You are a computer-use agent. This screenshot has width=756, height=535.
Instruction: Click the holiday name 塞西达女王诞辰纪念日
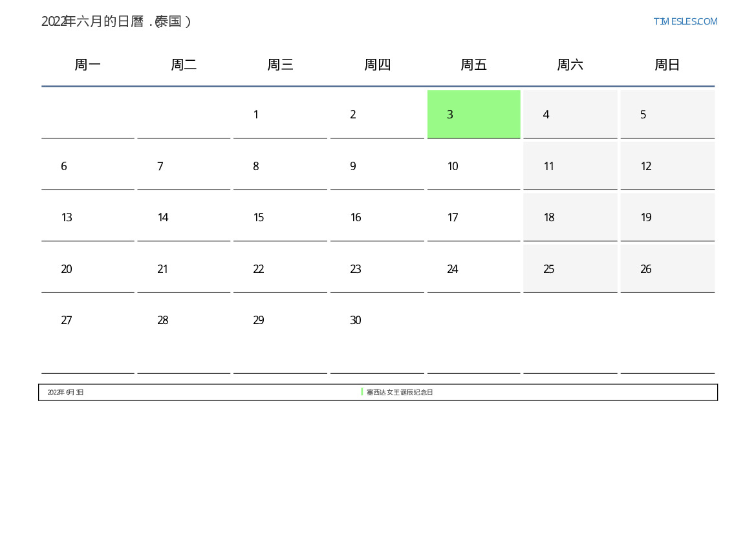pyautogui.click(x=400, y=393)
